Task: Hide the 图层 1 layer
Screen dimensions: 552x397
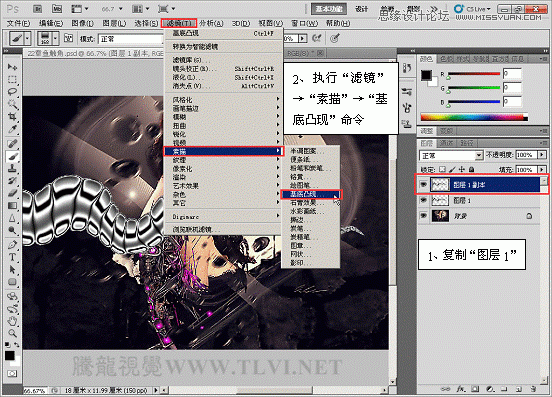Action: point(423,200)
